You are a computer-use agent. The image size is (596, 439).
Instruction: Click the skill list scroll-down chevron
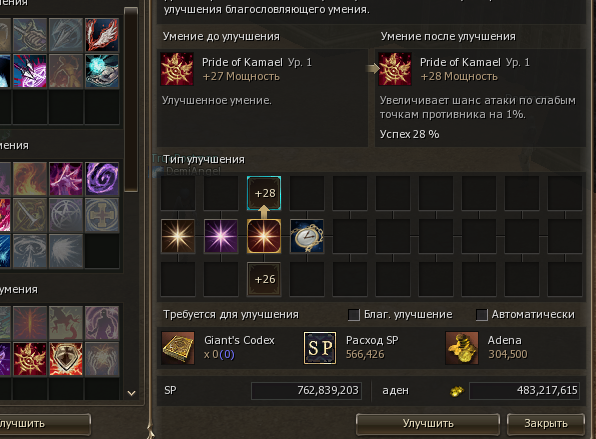[x=131, y=393]
